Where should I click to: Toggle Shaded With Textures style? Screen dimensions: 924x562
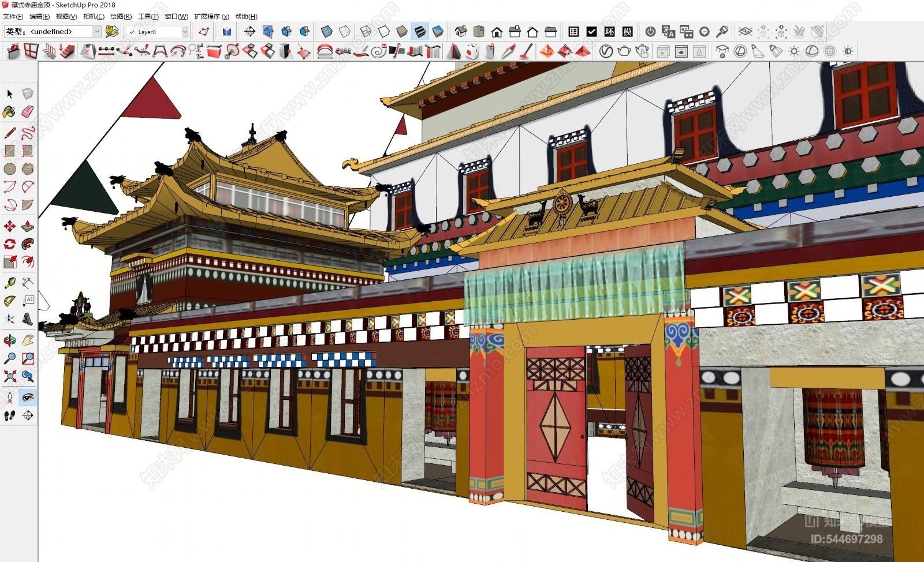420,31
